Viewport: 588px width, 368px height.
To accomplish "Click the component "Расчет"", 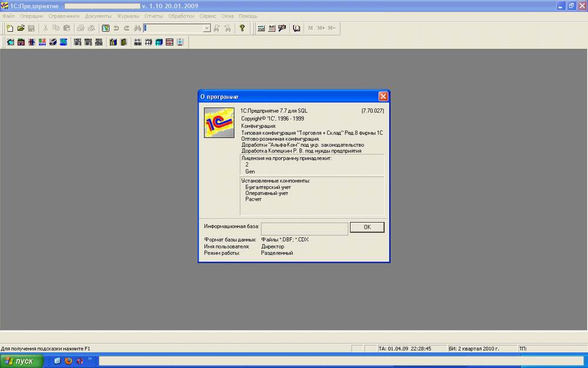I will (253, 199).
